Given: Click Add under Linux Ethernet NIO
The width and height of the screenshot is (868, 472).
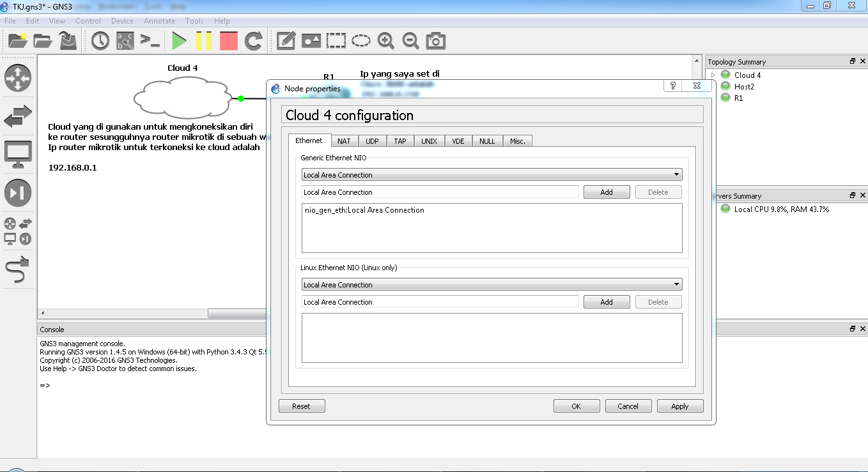Looking at the screenshot, I should coord(607,301).
